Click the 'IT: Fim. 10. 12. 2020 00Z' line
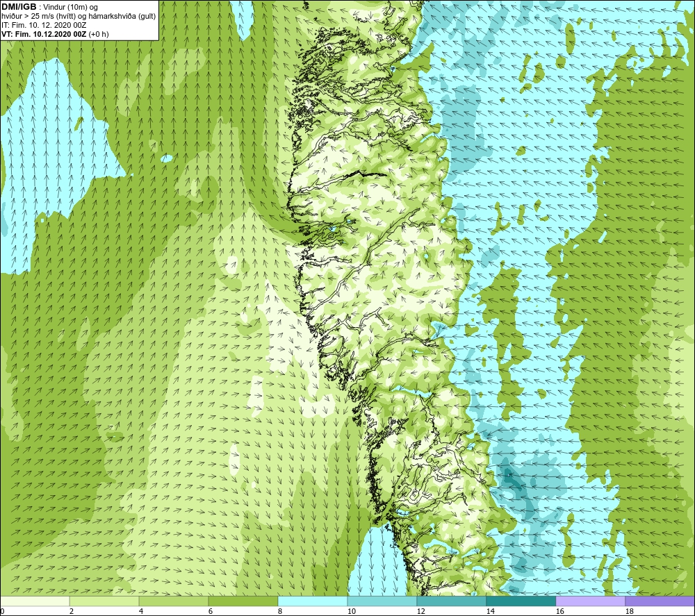The height and width of the screenshot is (616, 695). (44, 25)
